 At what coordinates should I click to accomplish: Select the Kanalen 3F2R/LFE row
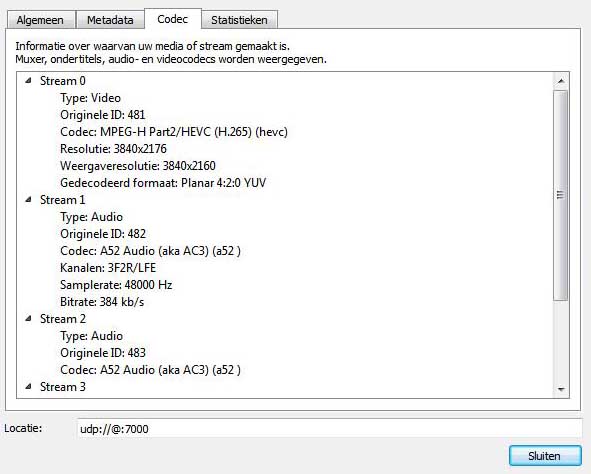[x=108, y=268]
